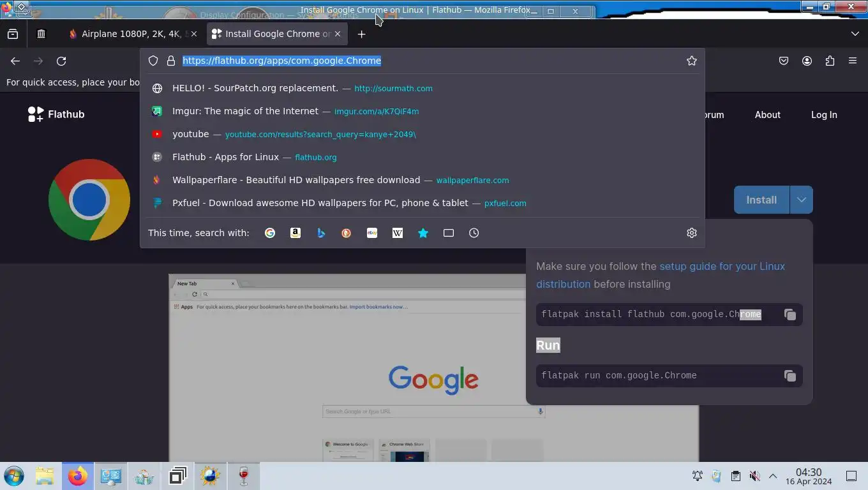This screenshot has width=868, height=490.
Task: Open Save to Pocket icon
Action: pyautogui.click(x=784, y=61)
